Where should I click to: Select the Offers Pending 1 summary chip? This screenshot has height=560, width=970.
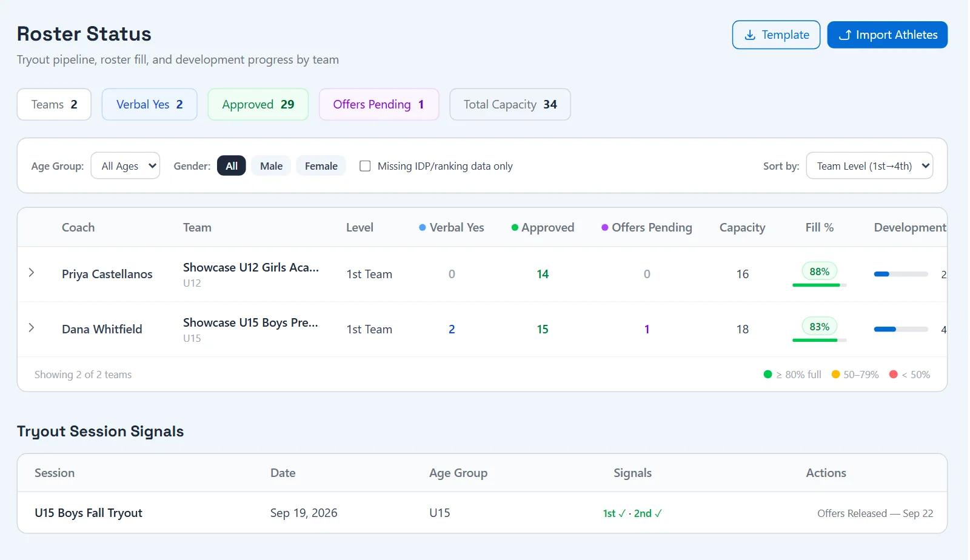point(379,104)
